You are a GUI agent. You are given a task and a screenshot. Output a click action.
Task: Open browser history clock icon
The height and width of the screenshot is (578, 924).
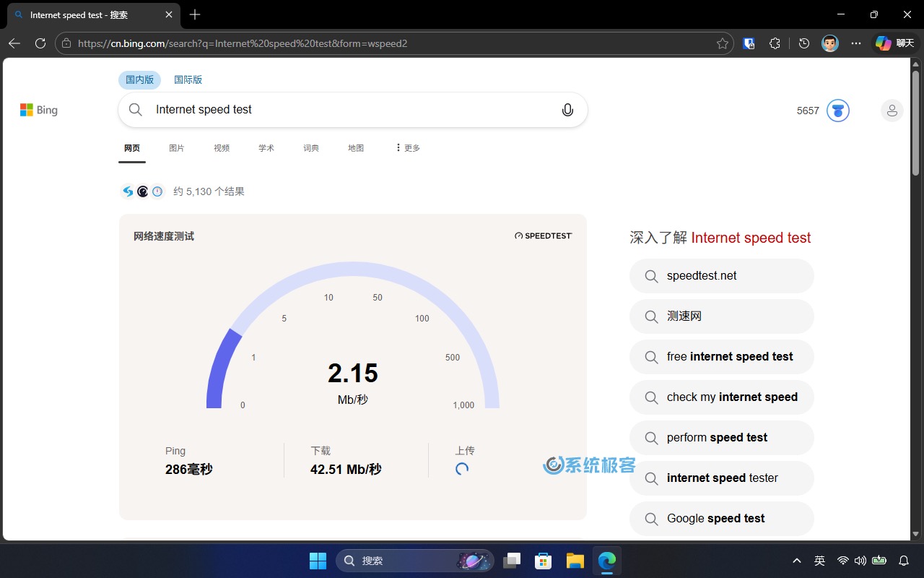tap(804, 43)
